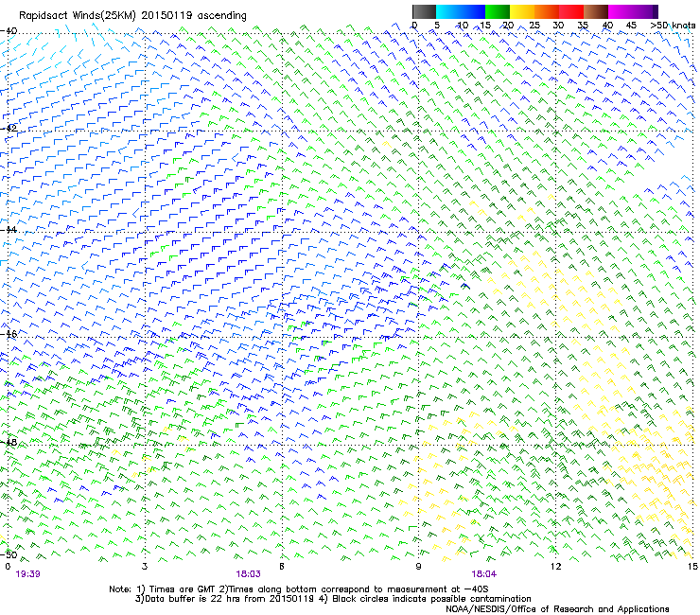Screen dimensions: 700x615
Task: Click the dark purple >50 knots legend color
Action: [656, 11]
